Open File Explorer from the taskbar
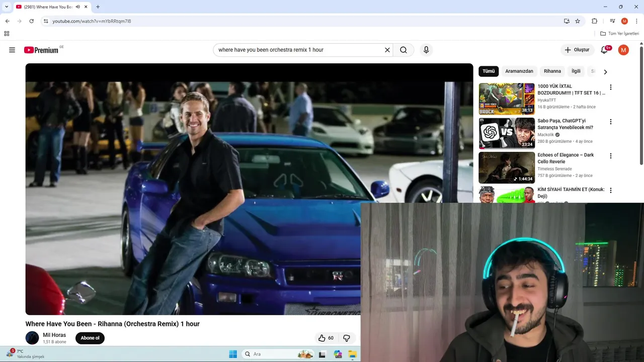This screenshot has height=362, width=644. click(x=353, y=354)
